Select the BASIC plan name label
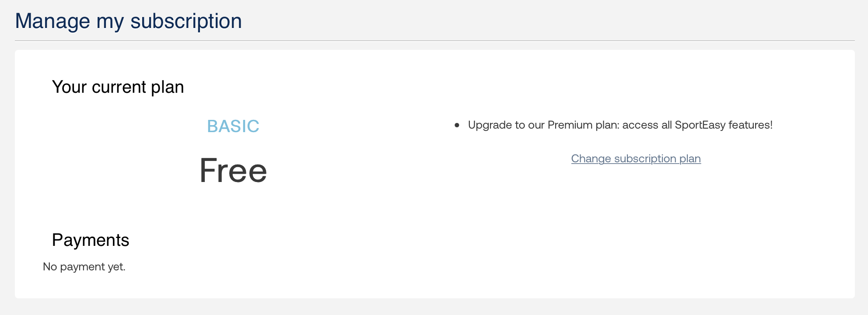Viewport: 868px width, 315px height. 233,126
